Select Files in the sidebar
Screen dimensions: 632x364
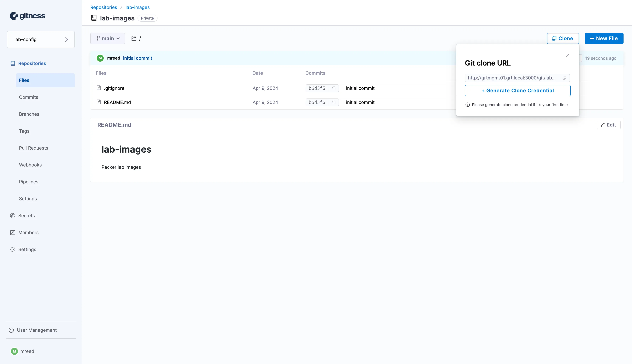coord(45,80)
